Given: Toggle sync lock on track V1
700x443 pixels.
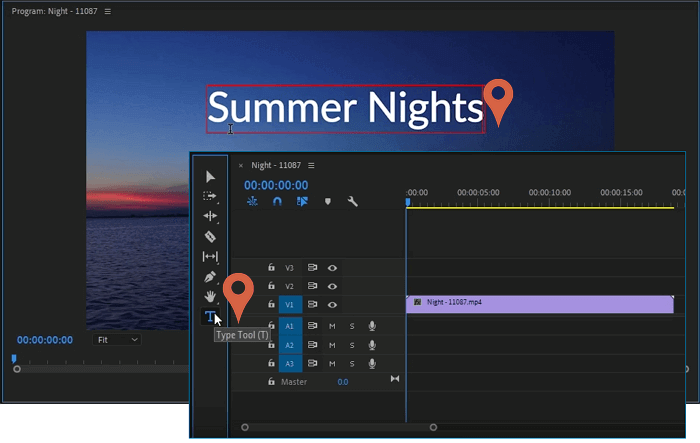Looking at the screenshot, I should [x=312, y=304].
